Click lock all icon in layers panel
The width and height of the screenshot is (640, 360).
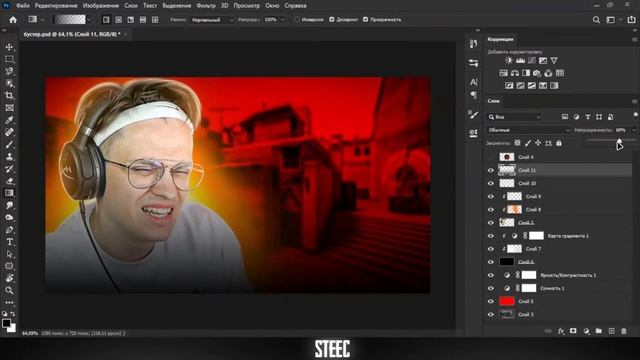pos(559,143)
